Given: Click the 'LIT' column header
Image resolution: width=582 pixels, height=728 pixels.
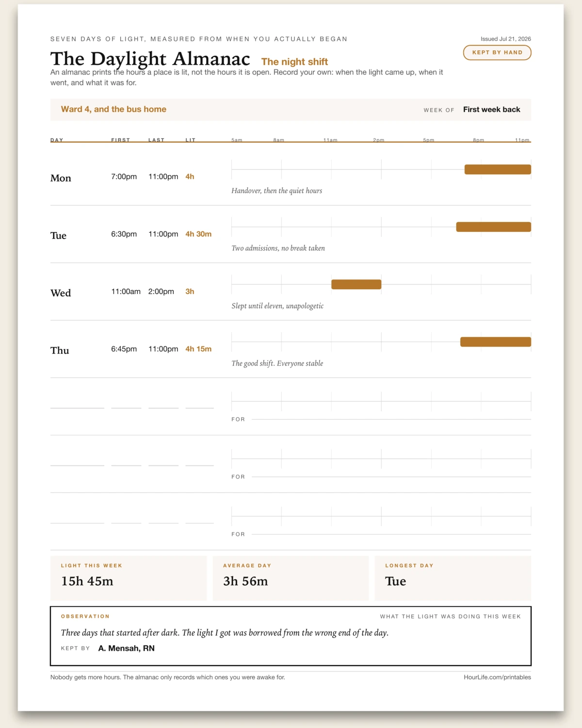Looking at the screenshot, I should pyautogui.click(x=191, y=140).
